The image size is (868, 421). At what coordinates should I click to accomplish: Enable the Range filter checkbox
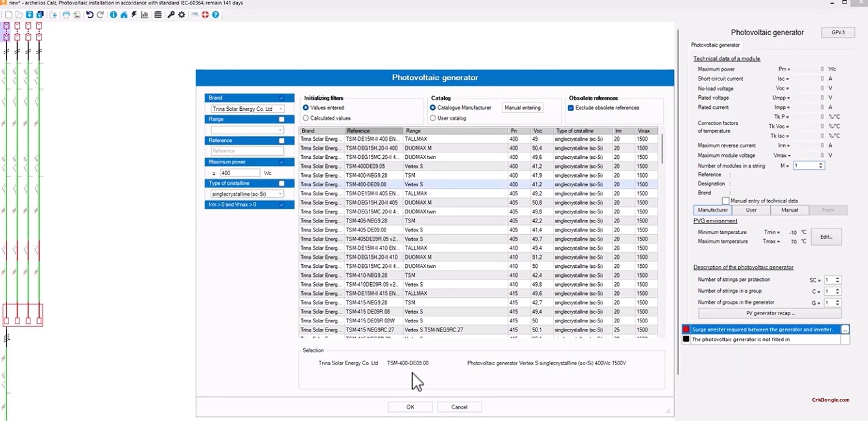click(281, 119)
